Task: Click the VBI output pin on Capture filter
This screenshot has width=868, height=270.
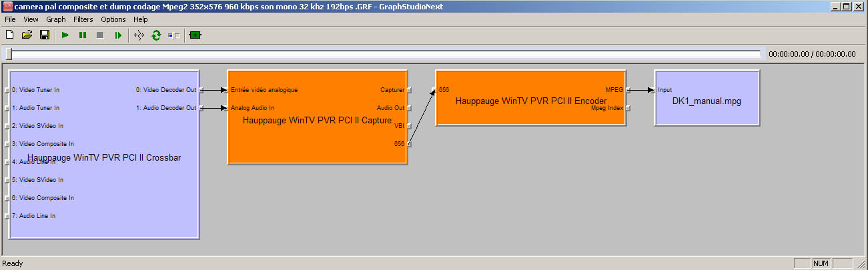Action: [x=409, y=125]
